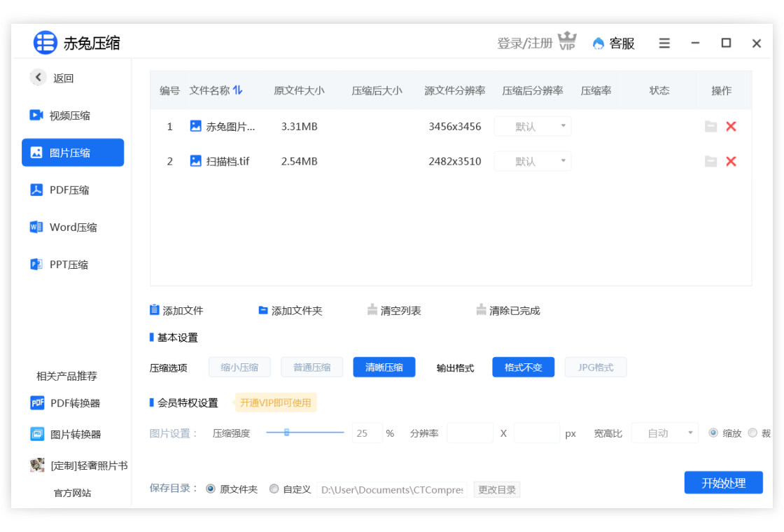Click 3.31MB file size cell

coord(299,127)
